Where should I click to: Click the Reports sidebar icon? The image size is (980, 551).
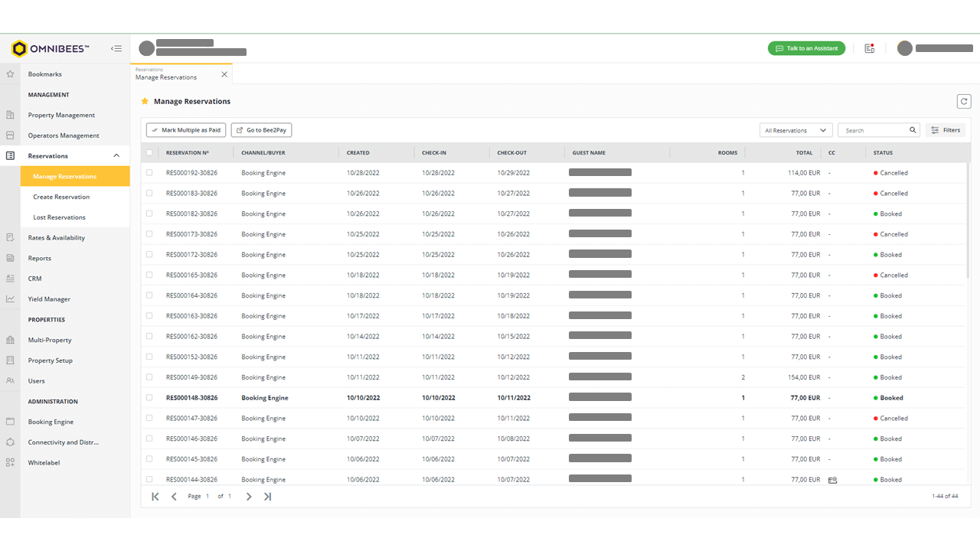10,258
